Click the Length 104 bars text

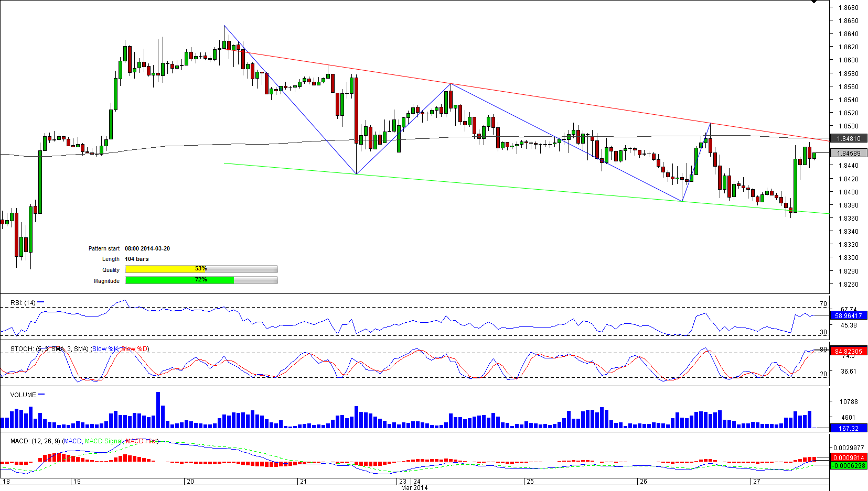click(x=136, y=259)
